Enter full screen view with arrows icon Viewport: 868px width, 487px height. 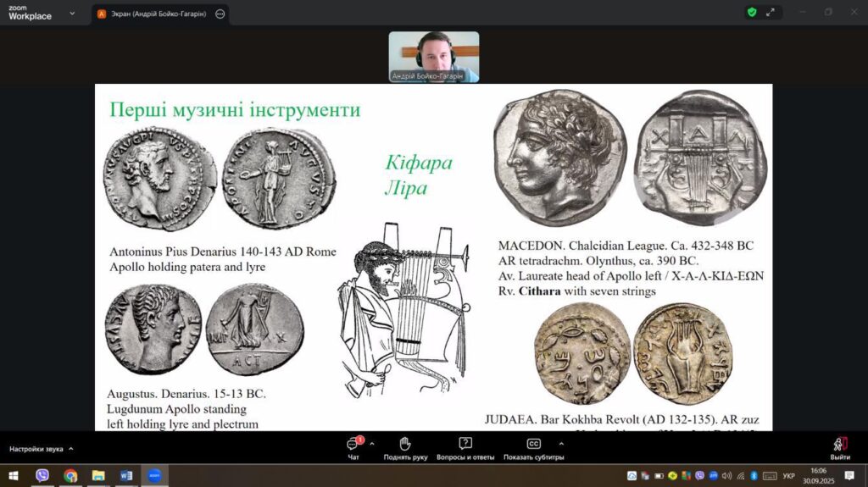[x=771, y=13]
